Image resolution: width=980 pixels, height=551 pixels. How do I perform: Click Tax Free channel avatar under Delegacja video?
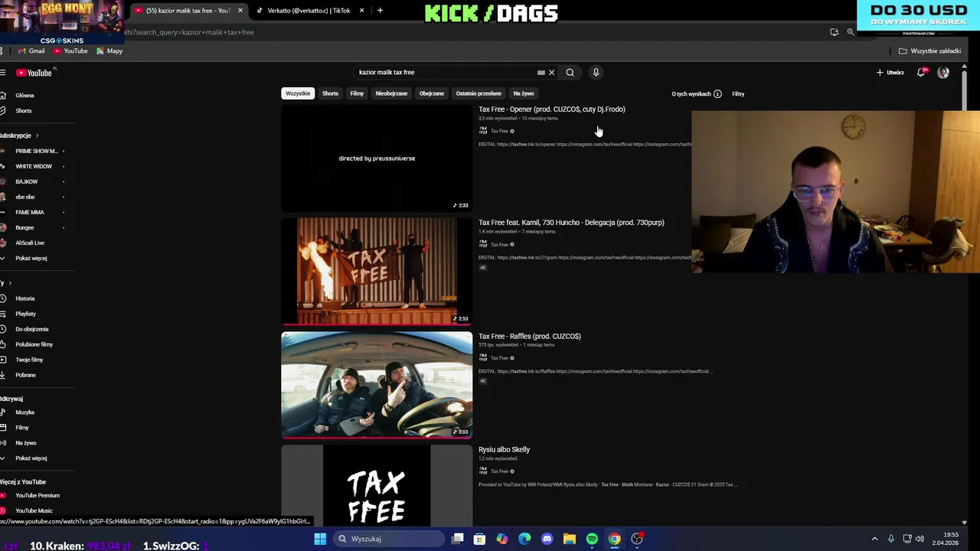pos(483,244)
